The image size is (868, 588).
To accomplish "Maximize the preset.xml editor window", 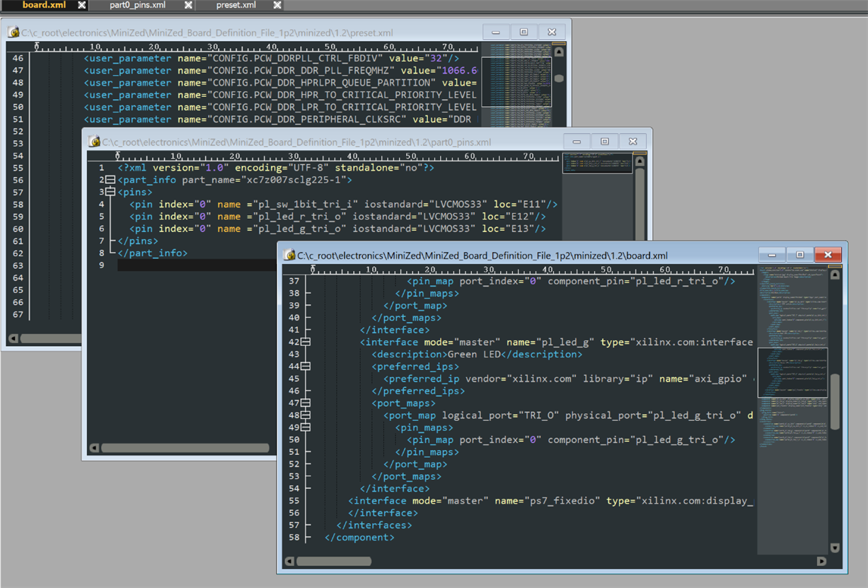I will point(524,32).
